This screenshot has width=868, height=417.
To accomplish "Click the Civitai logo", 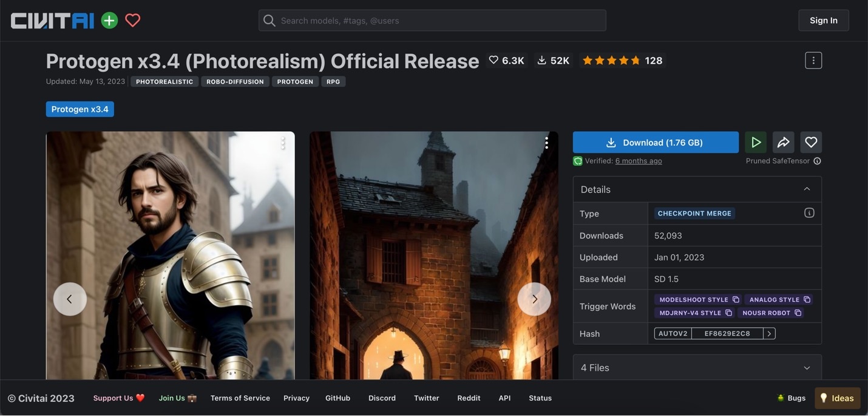I will click(52, 21).
